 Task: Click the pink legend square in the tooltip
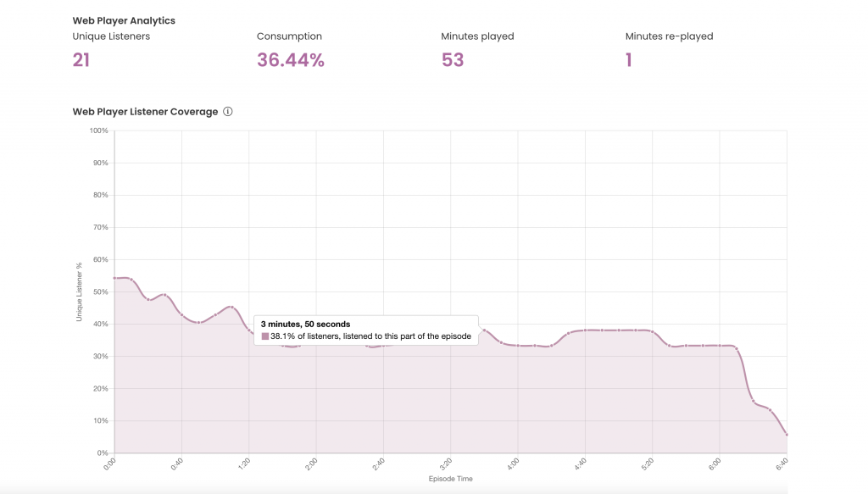(264, 336)
